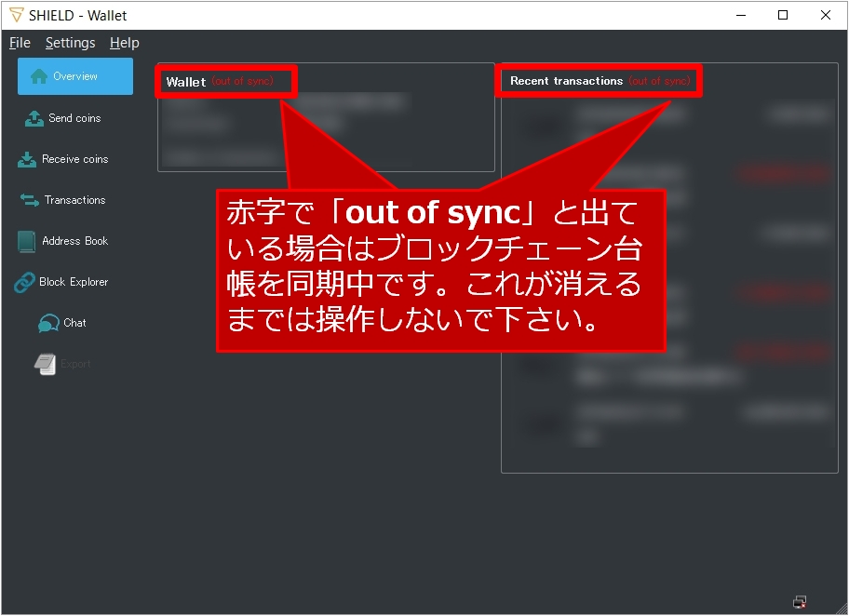Screen dimensions: 849x616
Task: Go to the Send coins page
Action: pos(74,118)
